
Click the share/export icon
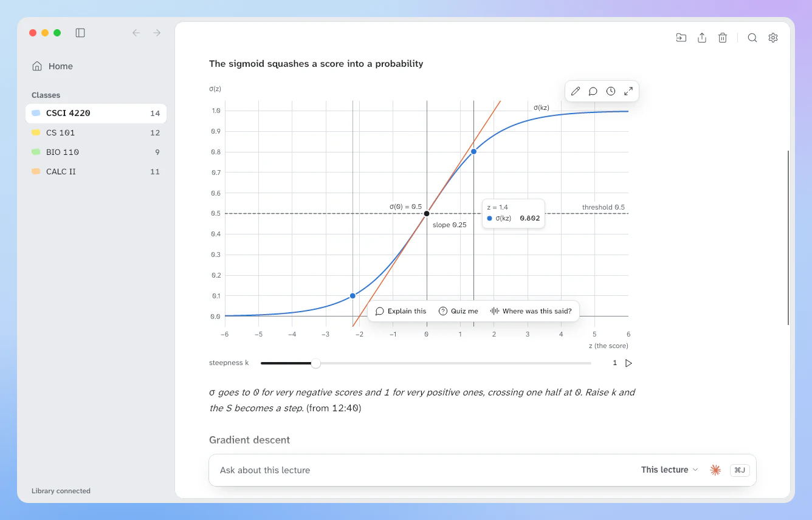[702, 38]
